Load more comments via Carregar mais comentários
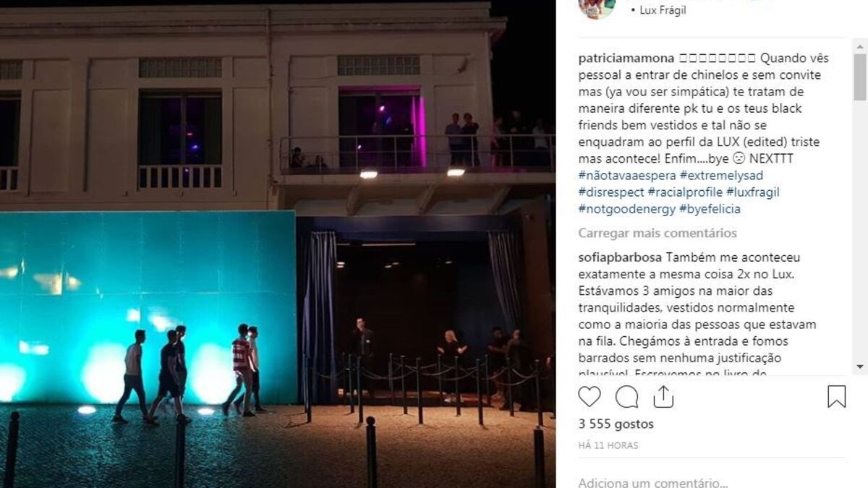 (658, 233)
